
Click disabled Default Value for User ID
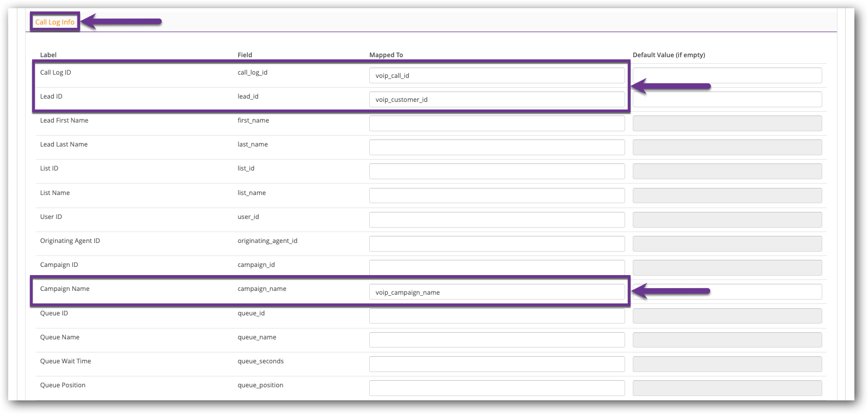727,220
